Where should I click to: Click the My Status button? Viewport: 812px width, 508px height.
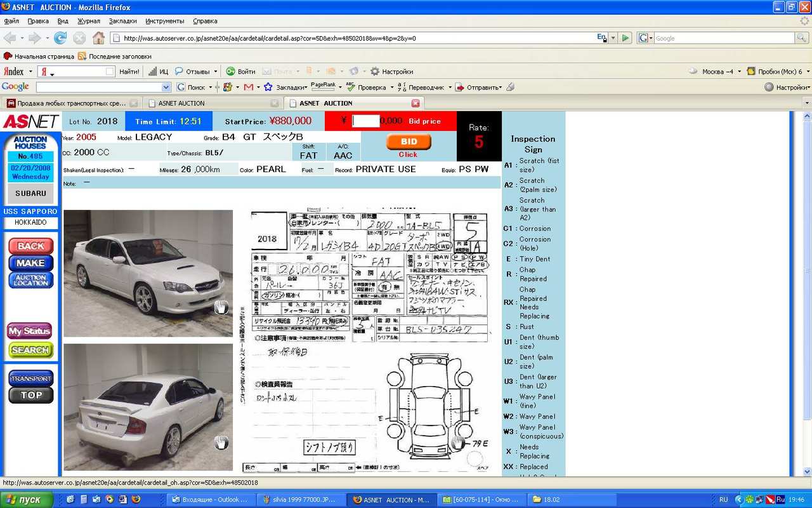click(x=29, y=331)
